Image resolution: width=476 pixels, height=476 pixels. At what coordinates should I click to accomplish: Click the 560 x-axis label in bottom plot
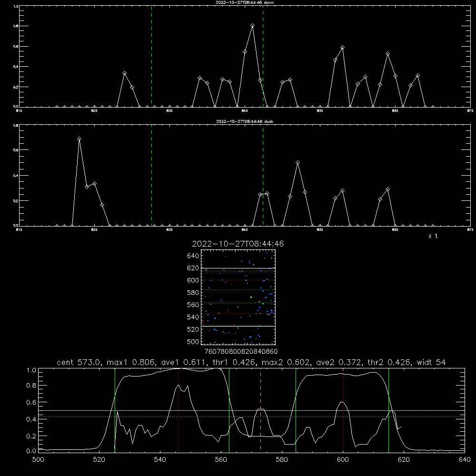[x=221, y=460]
